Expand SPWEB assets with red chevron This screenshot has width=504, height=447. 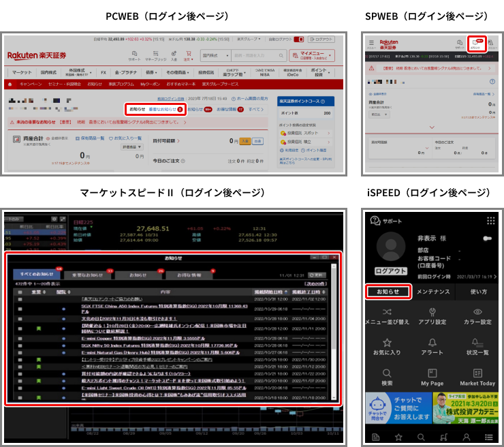[432, 127]
